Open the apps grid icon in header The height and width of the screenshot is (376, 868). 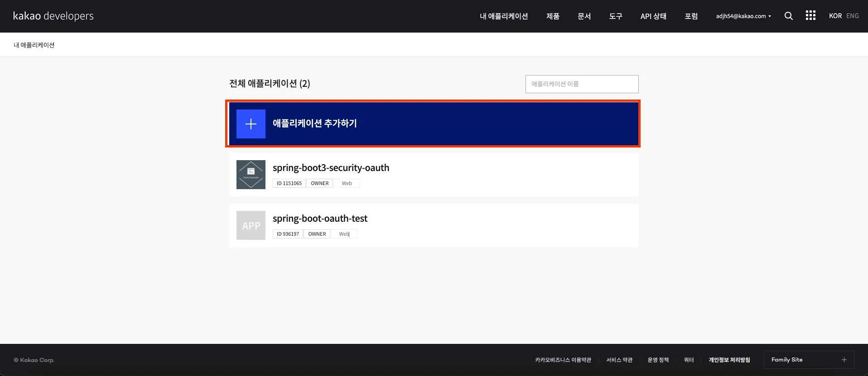(x=810, y=15)
